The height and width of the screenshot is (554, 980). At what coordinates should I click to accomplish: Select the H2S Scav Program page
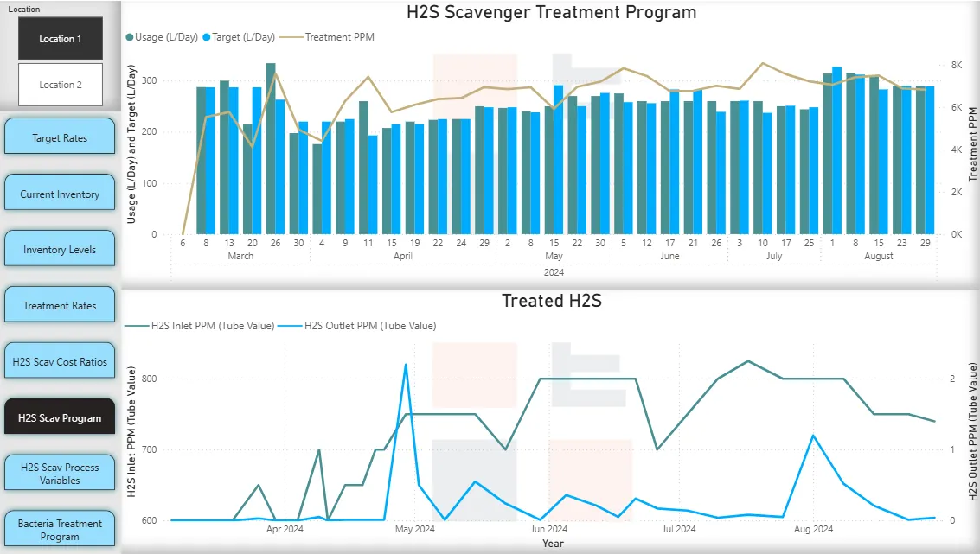[x=60, y=417]
